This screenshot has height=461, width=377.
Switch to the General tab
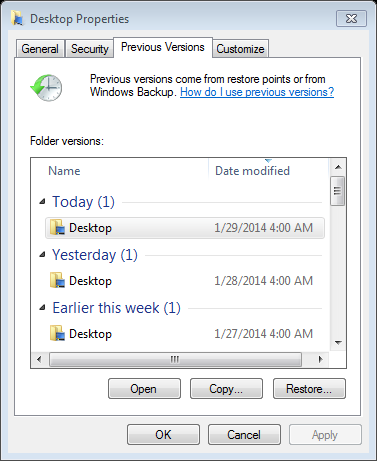(x=40, y=49)
